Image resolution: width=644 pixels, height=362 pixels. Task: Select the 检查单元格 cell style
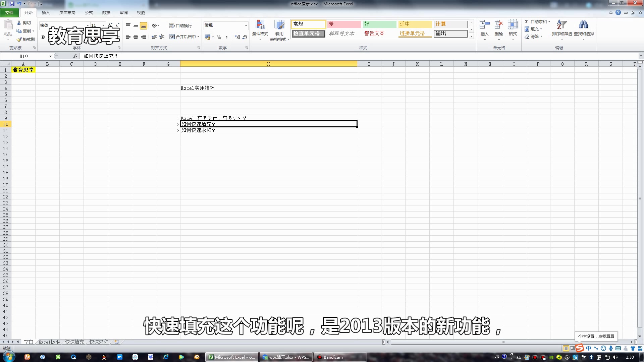pyautogui.click(x=308, y=34)
